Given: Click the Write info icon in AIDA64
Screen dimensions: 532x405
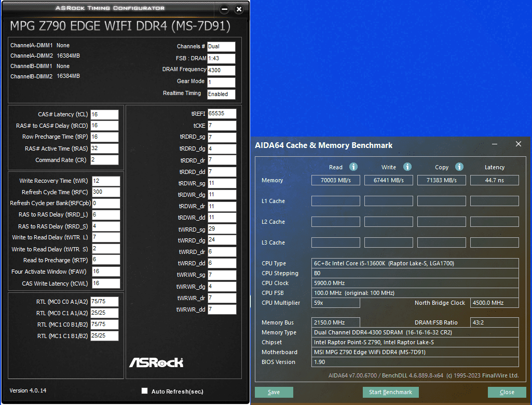Looking at the screenshot, I should click(407, 167).
